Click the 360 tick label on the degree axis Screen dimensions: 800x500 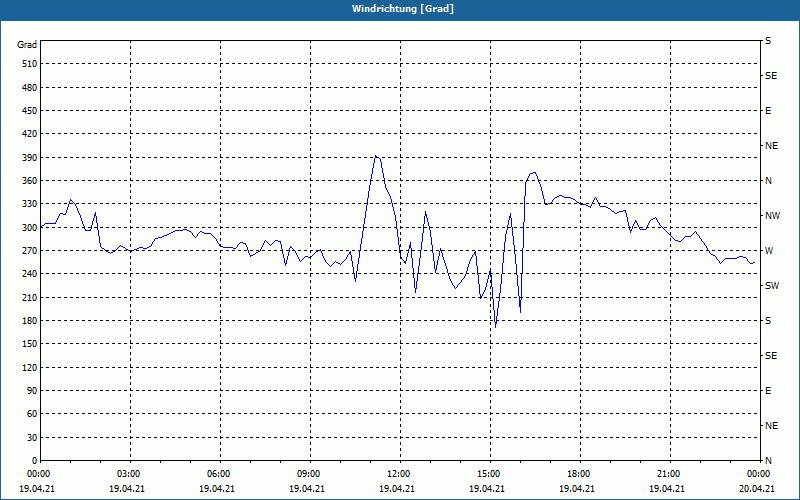coord(30,181)
